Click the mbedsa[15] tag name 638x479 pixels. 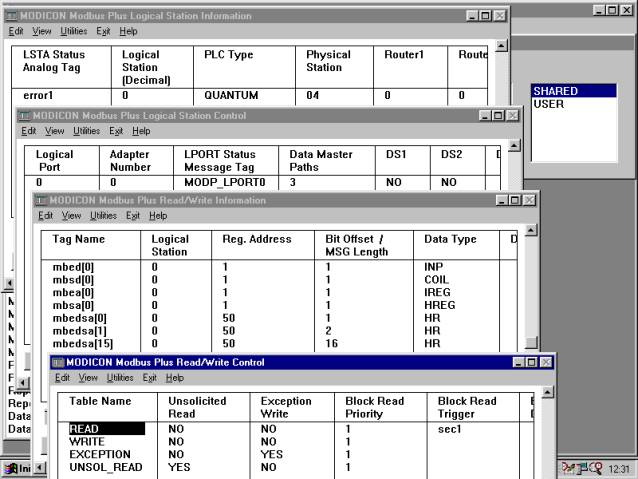tap(83, 343)
